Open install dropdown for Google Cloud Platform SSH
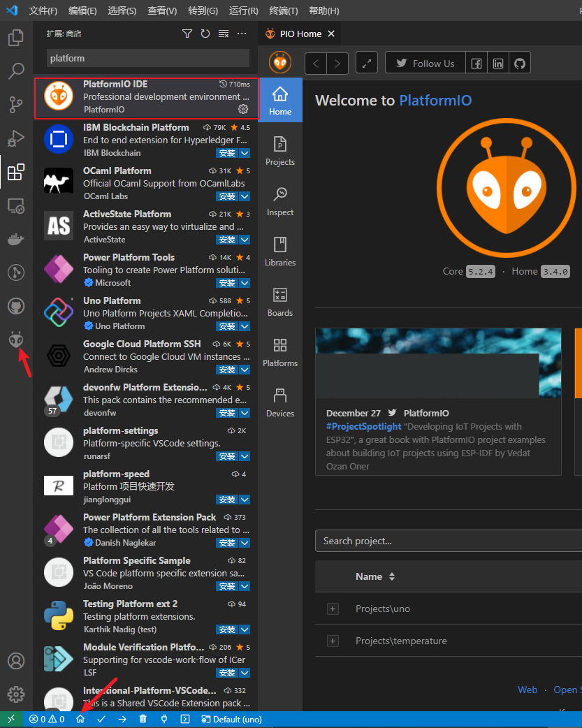 [245, 370]
